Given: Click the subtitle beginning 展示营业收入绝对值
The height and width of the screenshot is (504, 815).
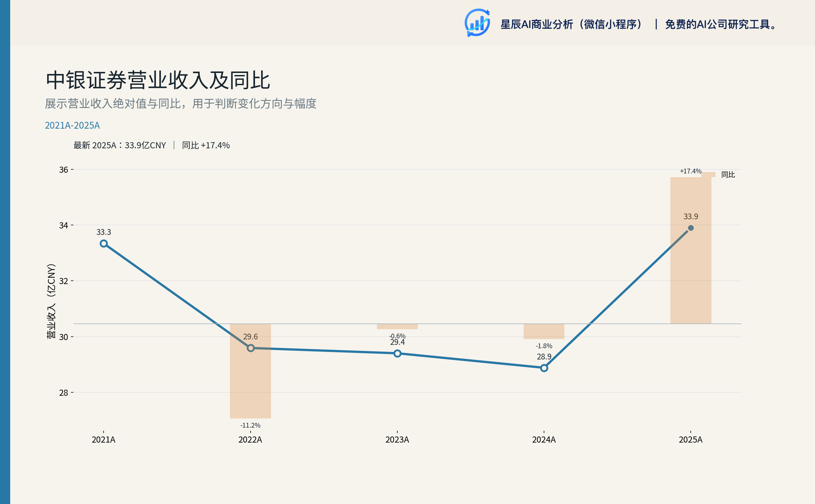Looking at the screenshot, I should coord(181,104).
